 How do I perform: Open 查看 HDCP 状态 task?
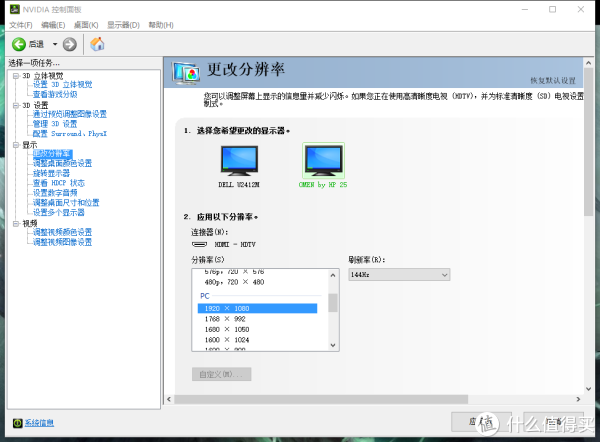[59, 183]
